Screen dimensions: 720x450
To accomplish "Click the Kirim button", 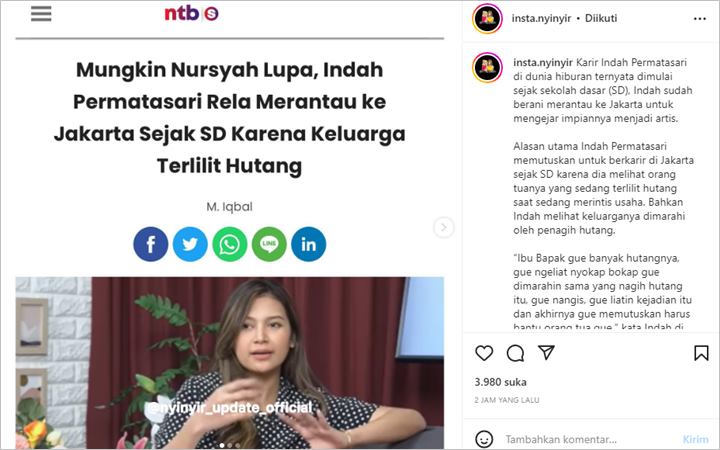I will click(695, 439).
